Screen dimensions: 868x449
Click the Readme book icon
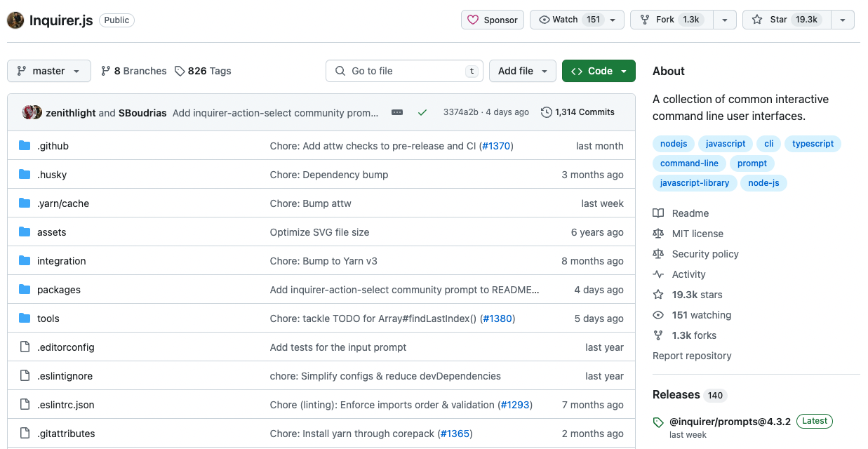click(x=658, y=213)
